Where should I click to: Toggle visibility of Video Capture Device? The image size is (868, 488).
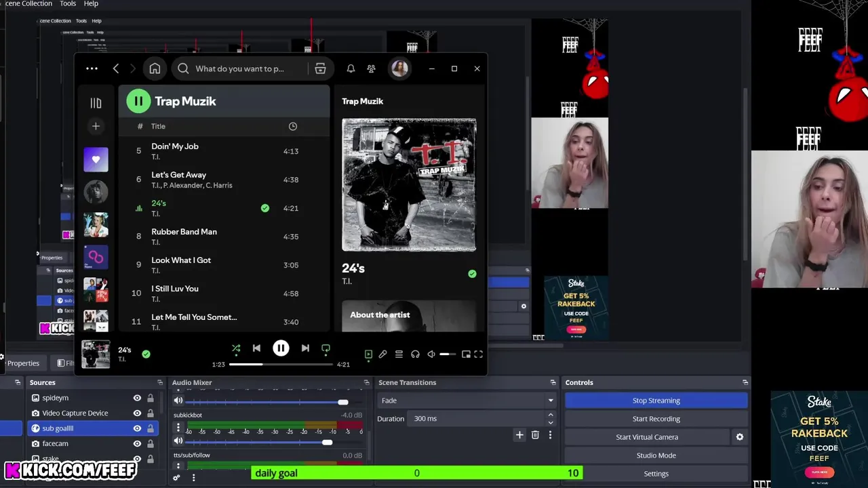click(137, 413)
